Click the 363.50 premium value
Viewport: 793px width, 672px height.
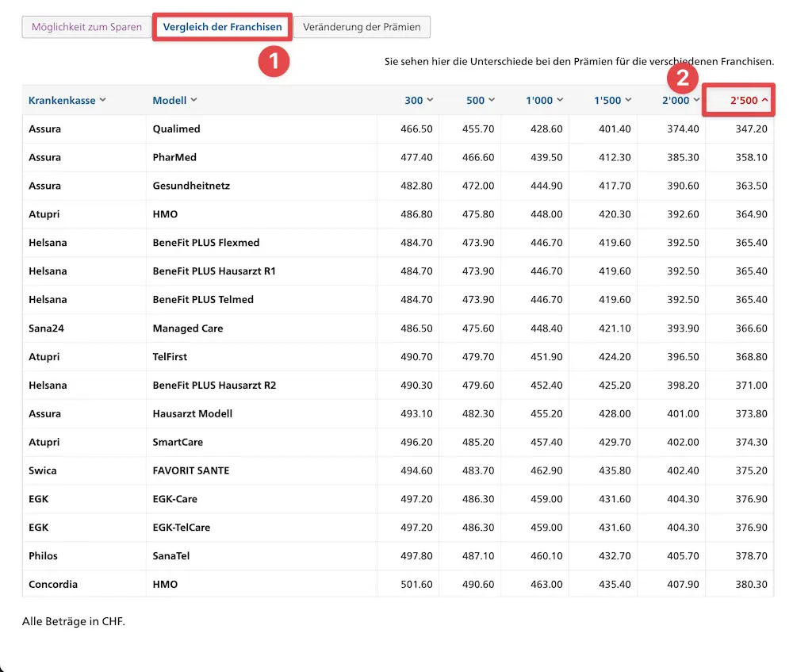coord(751,185)
